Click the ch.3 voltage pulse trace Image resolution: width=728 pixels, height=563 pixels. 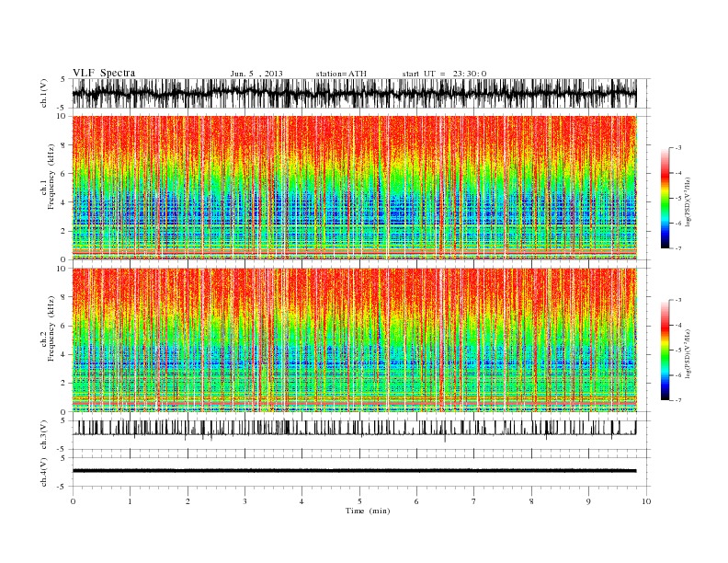click(354, 429)
